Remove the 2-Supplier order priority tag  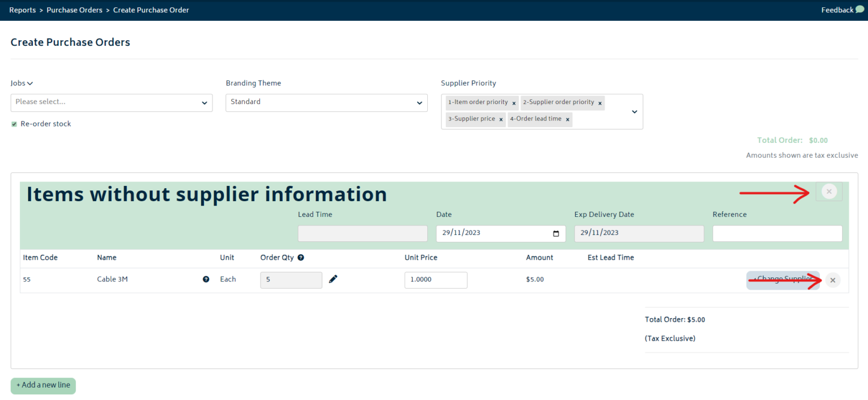[x=600, y=102]
